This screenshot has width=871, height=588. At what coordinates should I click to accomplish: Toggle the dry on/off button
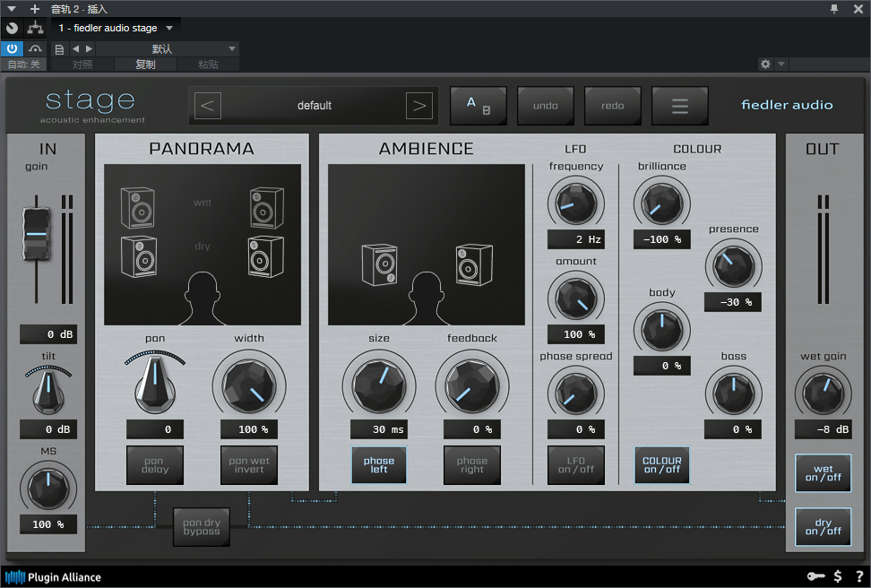point(824,527)
